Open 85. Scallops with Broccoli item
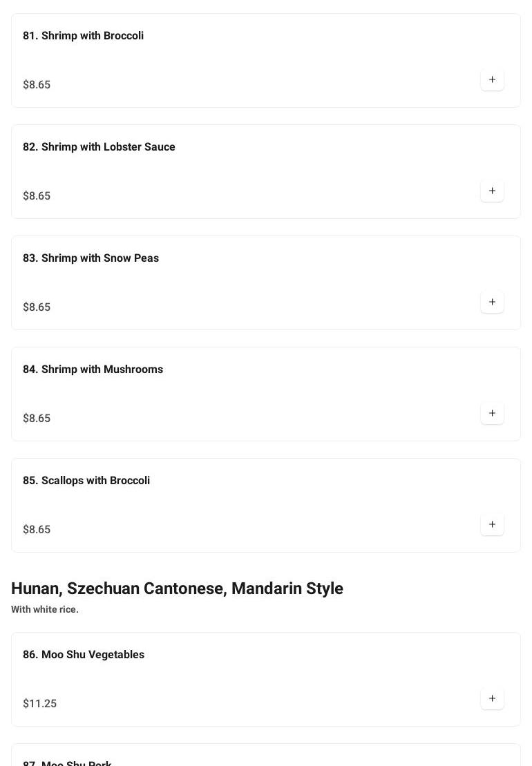Image resolution: width=532 pixels, height=766 pixels. (86, 481)
